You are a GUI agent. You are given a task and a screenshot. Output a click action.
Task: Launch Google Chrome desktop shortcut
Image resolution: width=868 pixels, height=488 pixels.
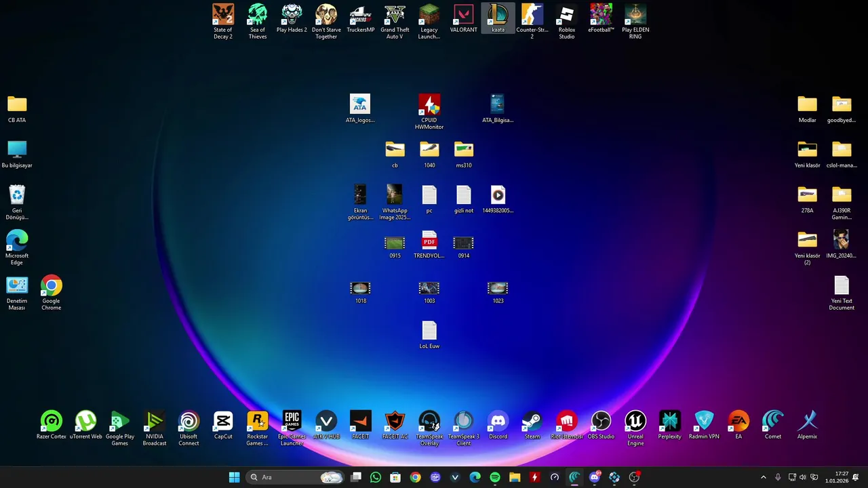click(52, 293)
